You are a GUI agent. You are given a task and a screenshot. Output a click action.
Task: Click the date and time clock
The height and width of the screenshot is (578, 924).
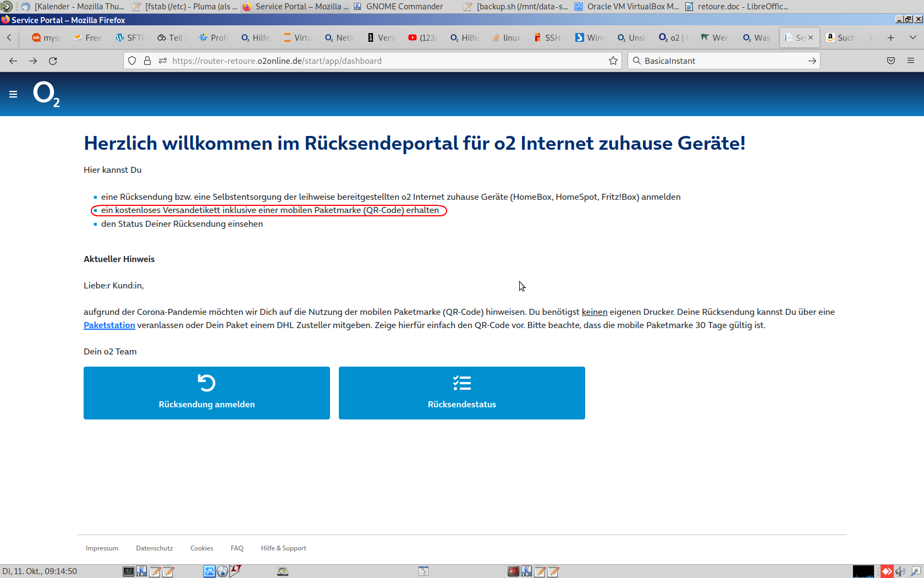pyautogui.click(x=40, y=571)
